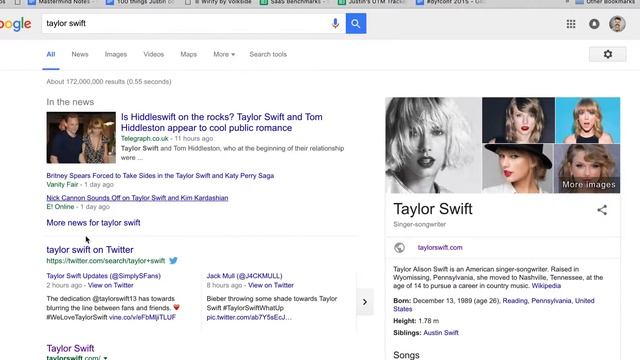Click View on Twitter under Taylor Swift Updates
This screenshot has width=640, height=360.
point(111,285)
